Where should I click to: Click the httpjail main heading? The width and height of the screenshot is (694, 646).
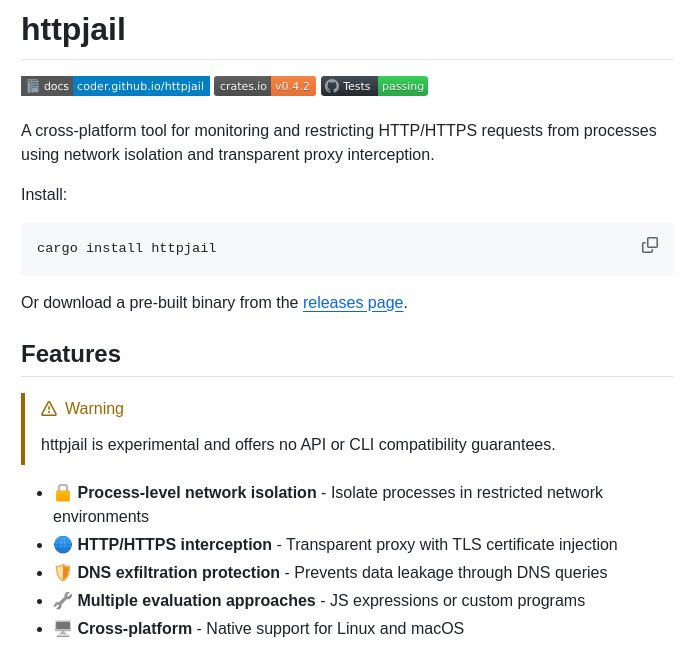coord(73,29)
